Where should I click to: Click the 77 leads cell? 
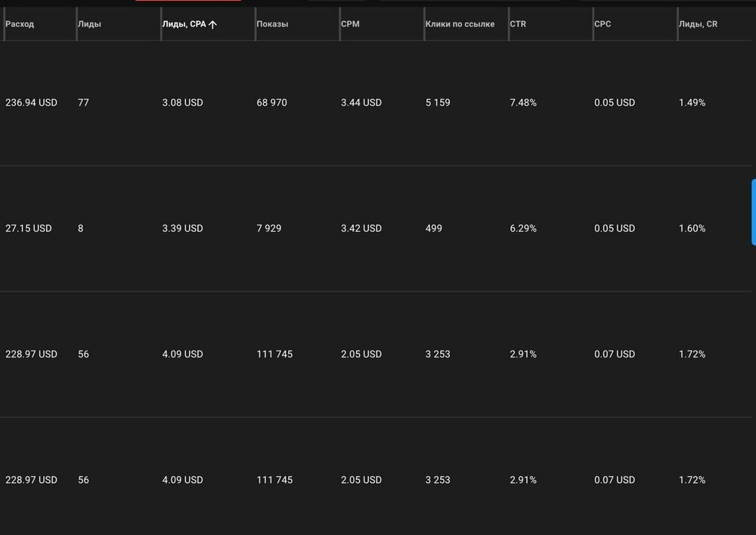point(83,103)
